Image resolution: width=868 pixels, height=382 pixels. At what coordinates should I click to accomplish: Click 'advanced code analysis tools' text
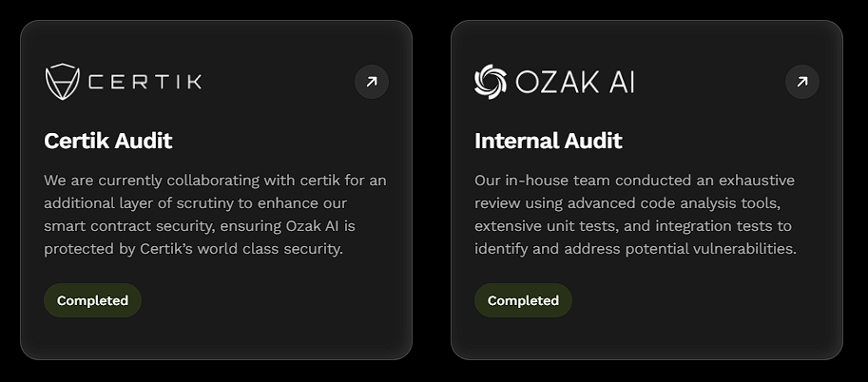pyautogui.click(x=674, y=203)
